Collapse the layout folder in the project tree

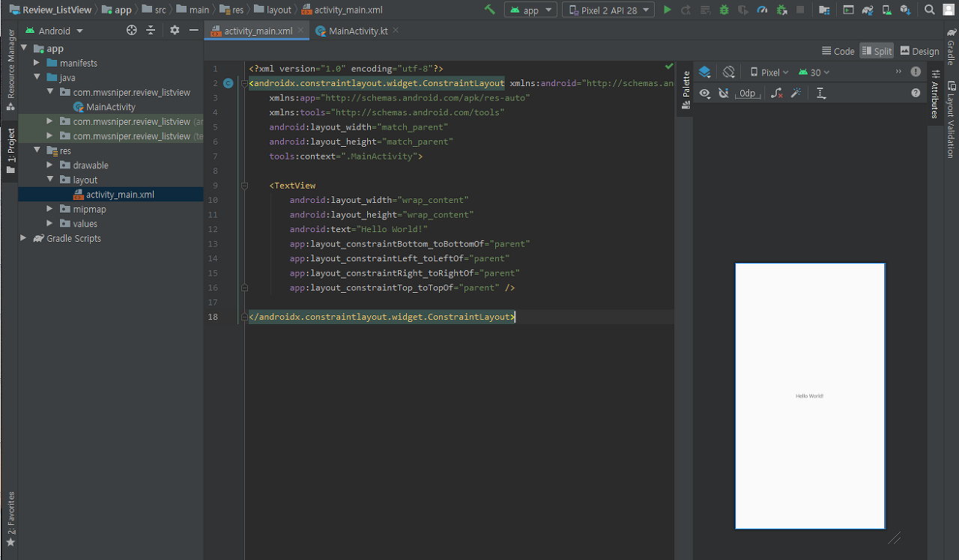click(50, 180)
